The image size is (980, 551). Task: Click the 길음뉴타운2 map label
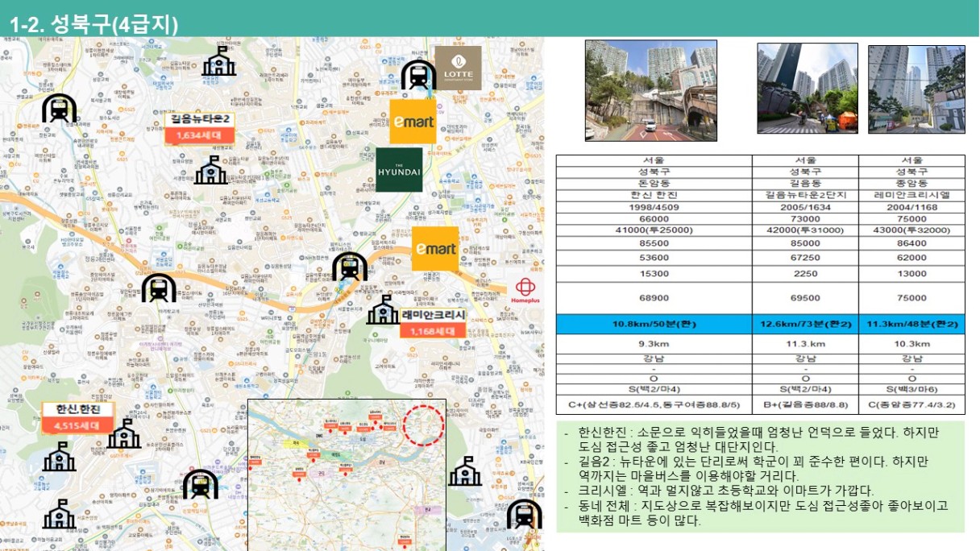(200, 119)
